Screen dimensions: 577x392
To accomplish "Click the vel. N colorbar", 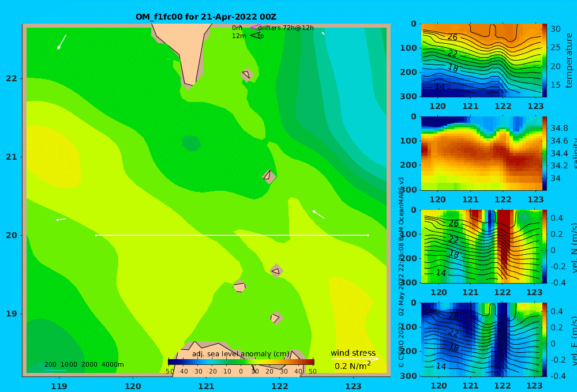I will (544, 246).
